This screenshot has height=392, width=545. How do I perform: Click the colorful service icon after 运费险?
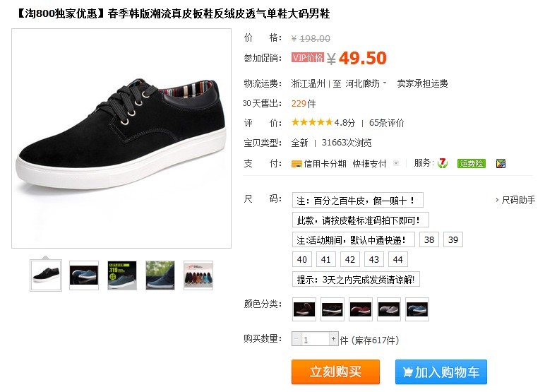click(x=501, y=163)
